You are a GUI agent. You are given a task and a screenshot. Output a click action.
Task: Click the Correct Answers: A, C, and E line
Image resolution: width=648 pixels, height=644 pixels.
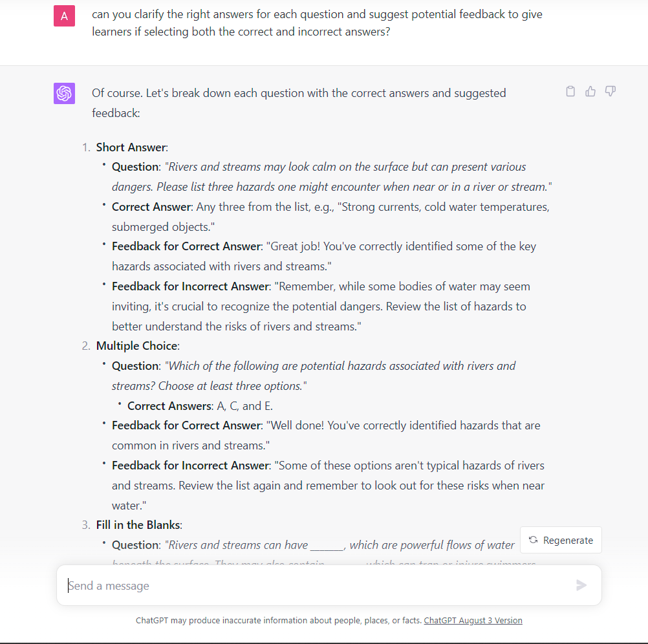click(200, 406)
